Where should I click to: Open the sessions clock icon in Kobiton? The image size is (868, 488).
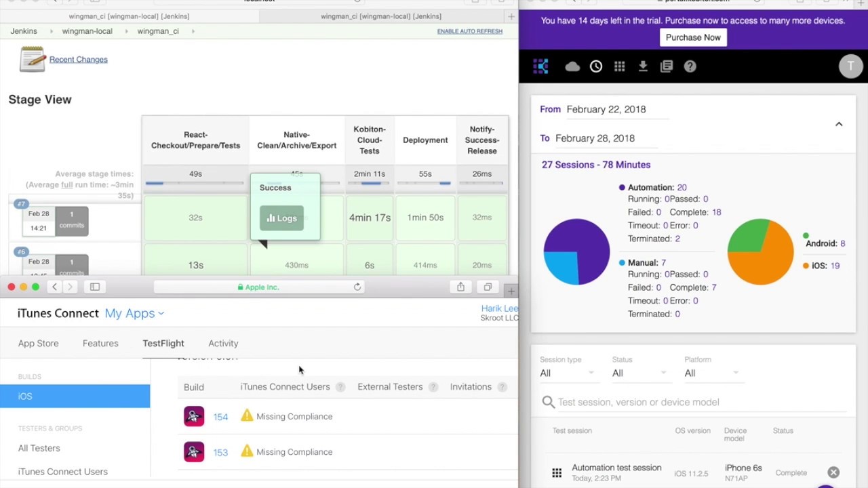click(x=596, y=66)
